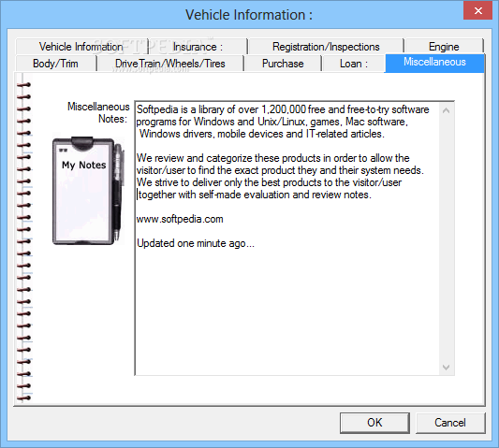Click the Miscellaneous Notes label
The height and width of the screenshot is (448, 499).
pyautogui.click(x=98, y=112)
